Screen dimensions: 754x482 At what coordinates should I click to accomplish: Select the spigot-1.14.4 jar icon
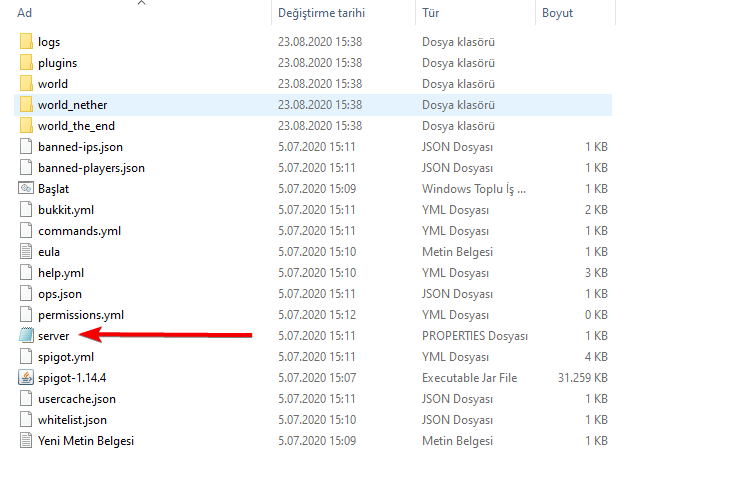point(26,378)
